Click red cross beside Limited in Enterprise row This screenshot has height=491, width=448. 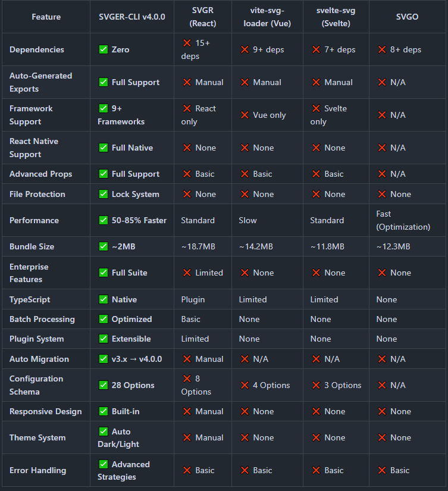(187, 273)
